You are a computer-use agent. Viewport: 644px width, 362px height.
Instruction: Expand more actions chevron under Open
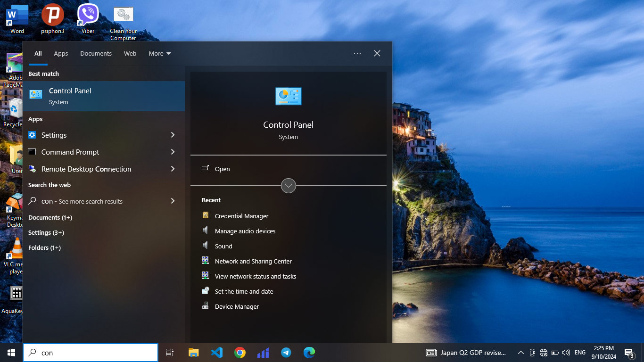pos(289,186)
